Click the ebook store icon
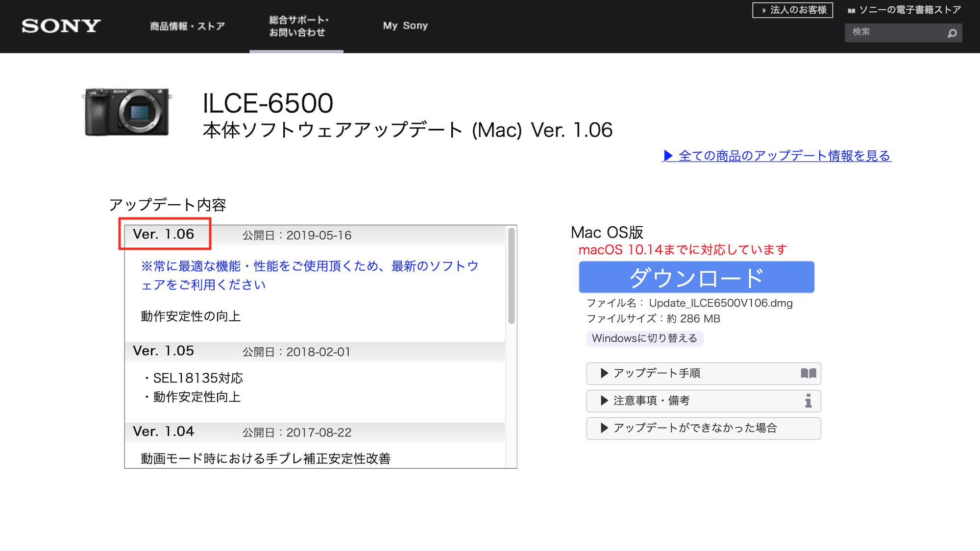The width and height of the screenshot is (980, 551). (852, 10)
